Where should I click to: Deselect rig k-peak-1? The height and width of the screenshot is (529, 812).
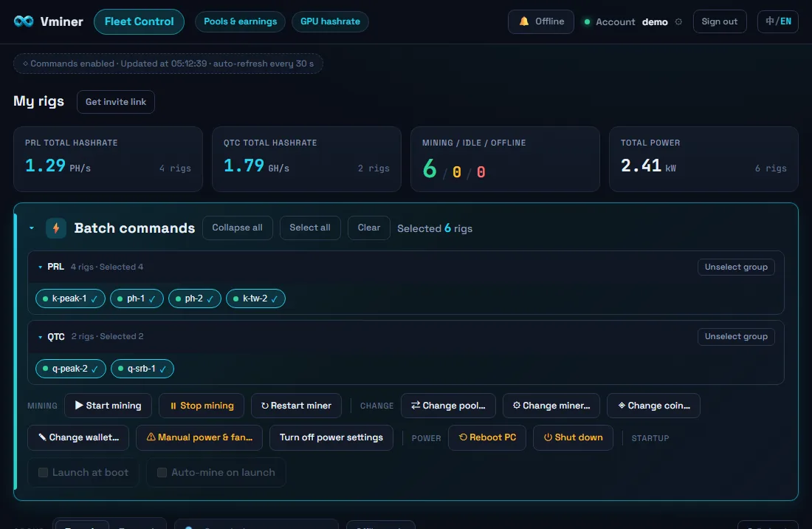tap(70, 298)
